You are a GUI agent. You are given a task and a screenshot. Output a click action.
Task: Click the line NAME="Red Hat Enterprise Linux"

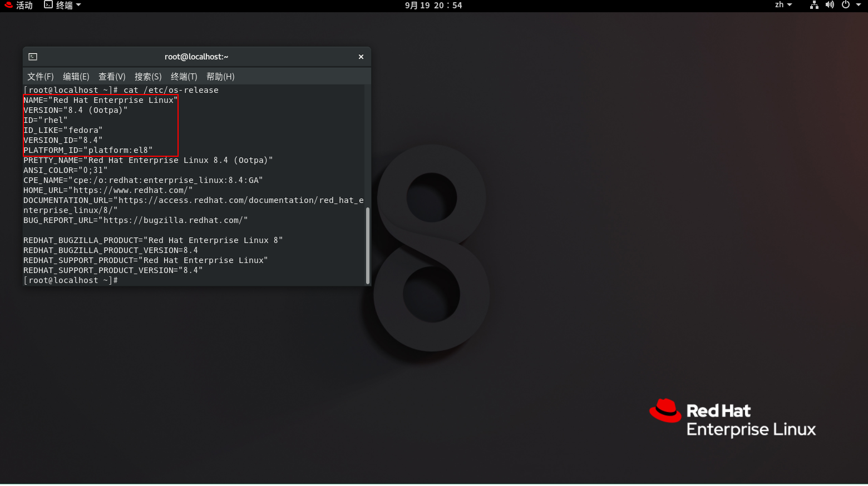tap(101, 100)
